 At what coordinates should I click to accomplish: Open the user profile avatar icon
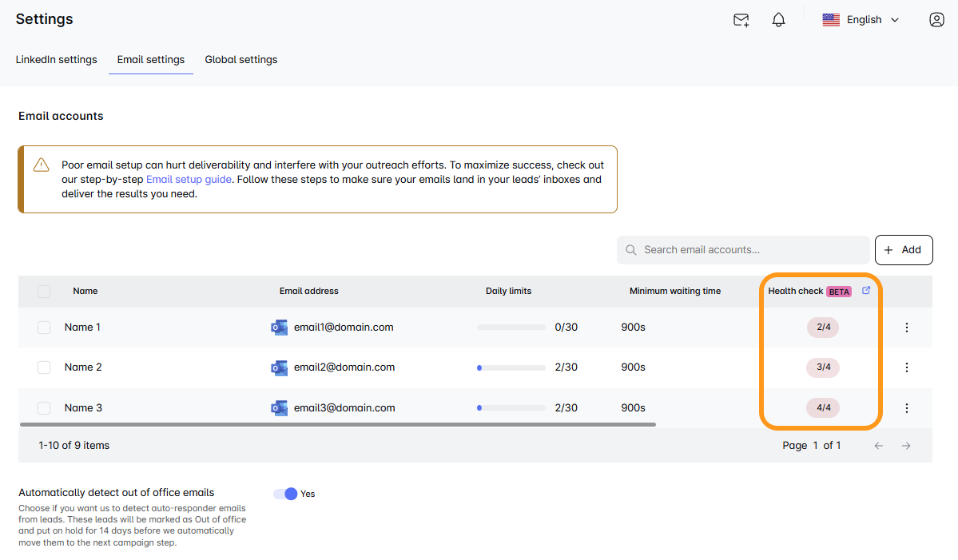coord(936,20)
